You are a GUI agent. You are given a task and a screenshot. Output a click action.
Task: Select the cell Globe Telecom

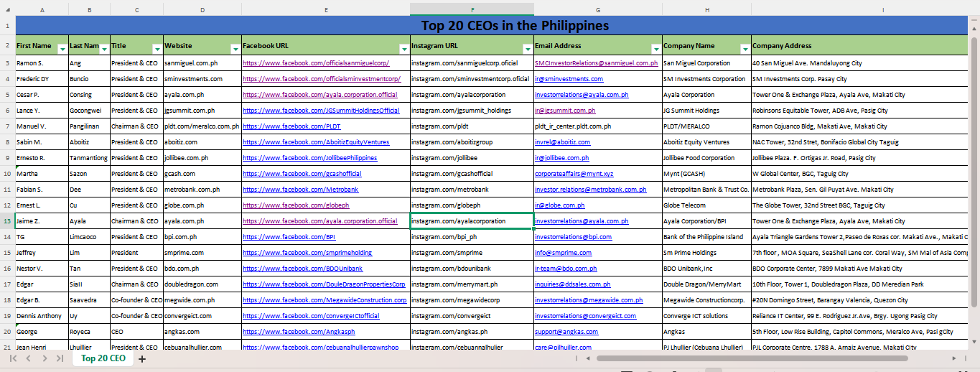(706, 205)
